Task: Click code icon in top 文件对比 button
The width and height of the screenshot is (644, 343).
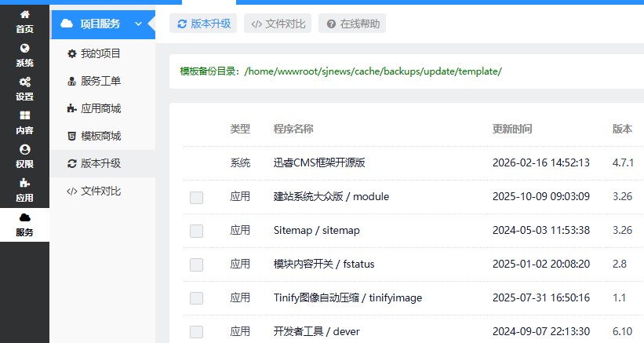Action: (x=257, y=24)
